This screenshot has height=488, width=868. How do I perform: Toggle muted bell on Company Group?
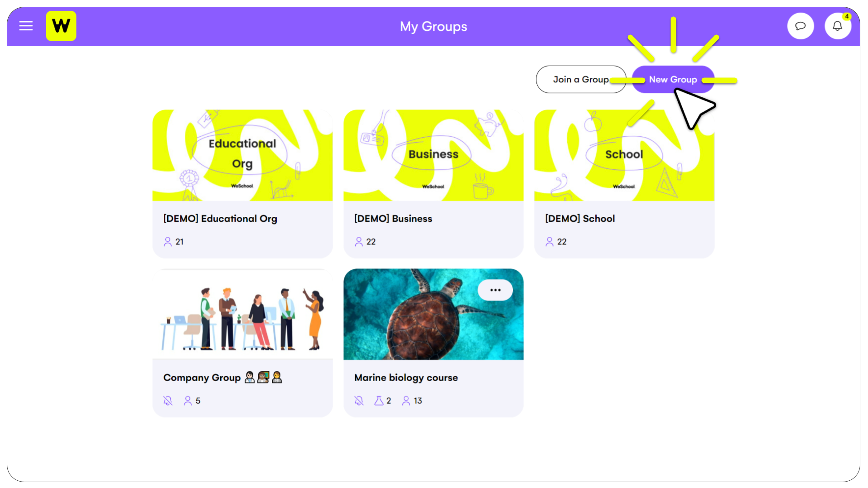point(168,401)
